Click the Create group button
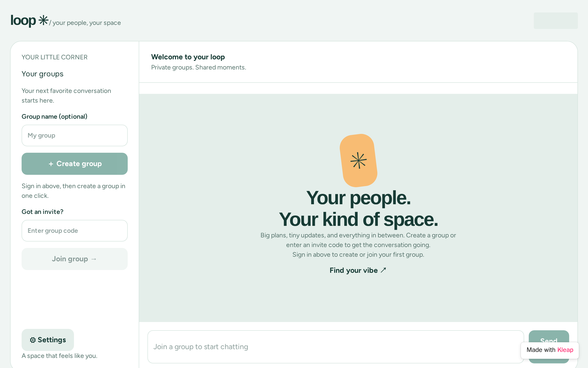The image size is (588, 368). pyautogui.click(x=75, y=164)
